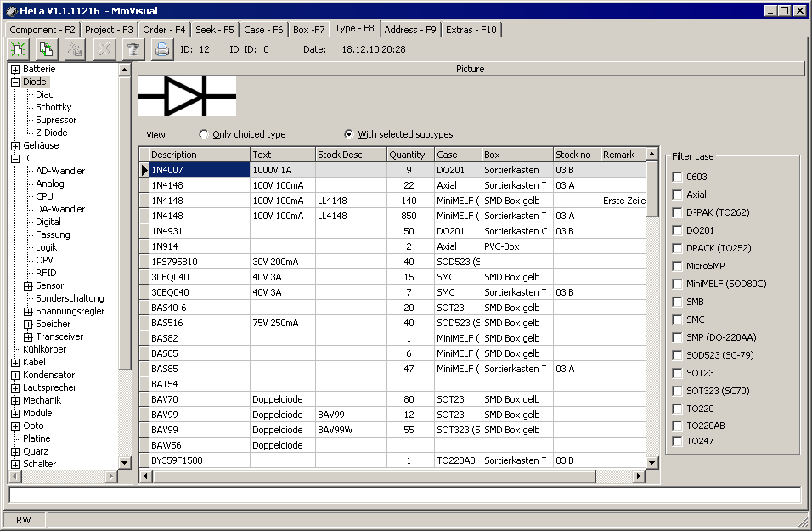Expand the Sensor tree node

click(x=29, y=286)
